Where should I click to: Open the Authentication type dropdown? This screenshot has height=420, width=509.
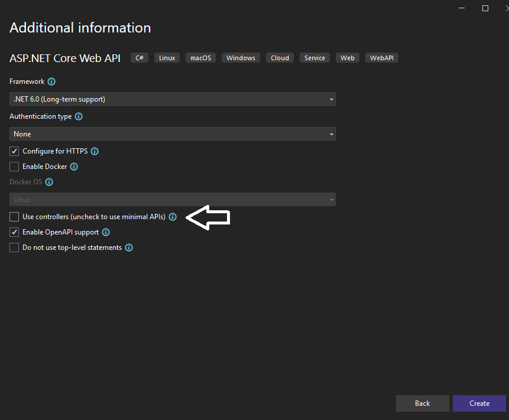[173, 134]
